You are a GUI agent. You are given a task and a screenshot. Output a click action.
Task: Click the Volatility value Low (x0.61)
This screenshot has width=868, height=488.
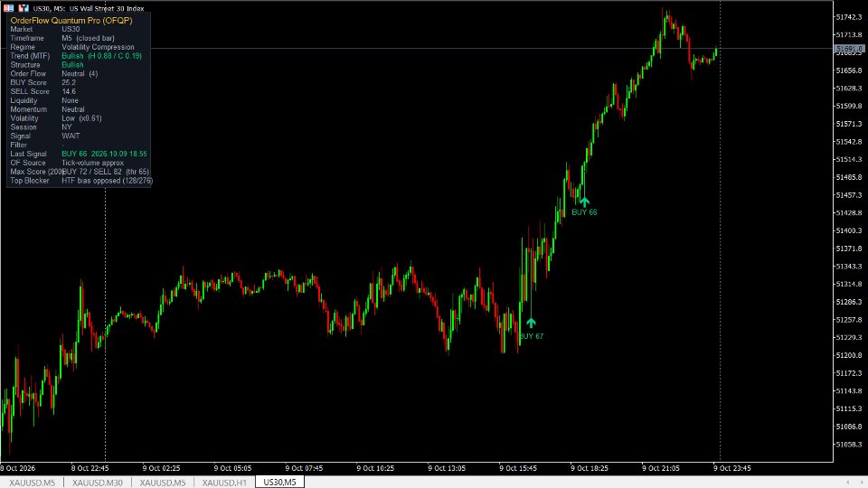(x=81, y=117)
